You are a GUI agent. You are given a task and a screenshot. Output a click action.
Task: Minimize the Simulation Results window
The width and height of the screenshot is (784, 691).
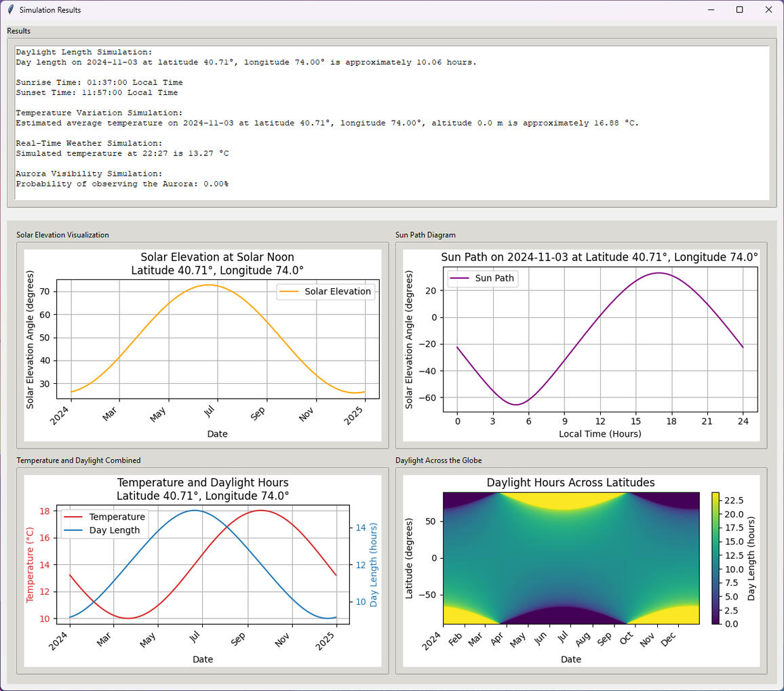tap(710, 9)
